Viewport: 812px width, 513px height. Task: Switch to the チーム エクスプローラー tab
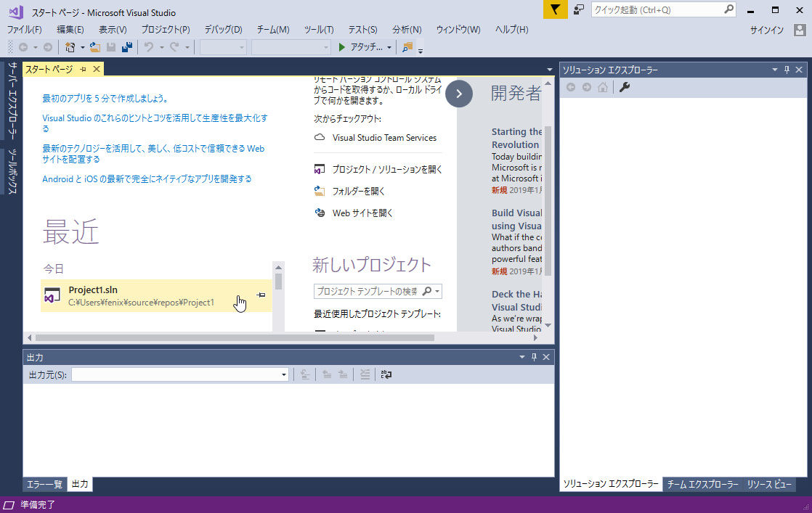[702, 485]
